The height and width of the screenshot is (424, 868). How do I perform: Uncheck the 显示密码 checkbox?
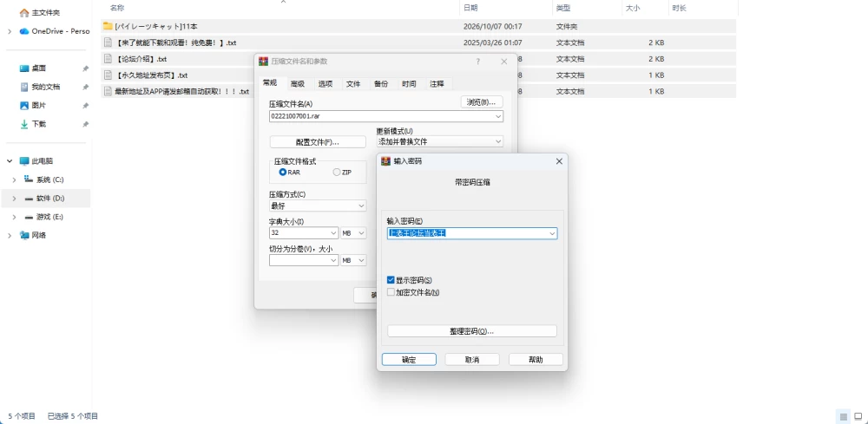click(x=391, y=281)
